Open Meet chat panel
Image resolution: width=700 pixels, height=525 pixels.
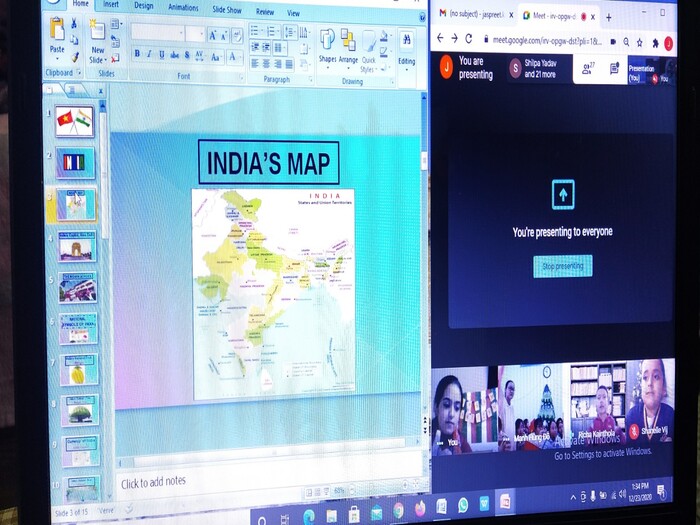click(614, 68)
